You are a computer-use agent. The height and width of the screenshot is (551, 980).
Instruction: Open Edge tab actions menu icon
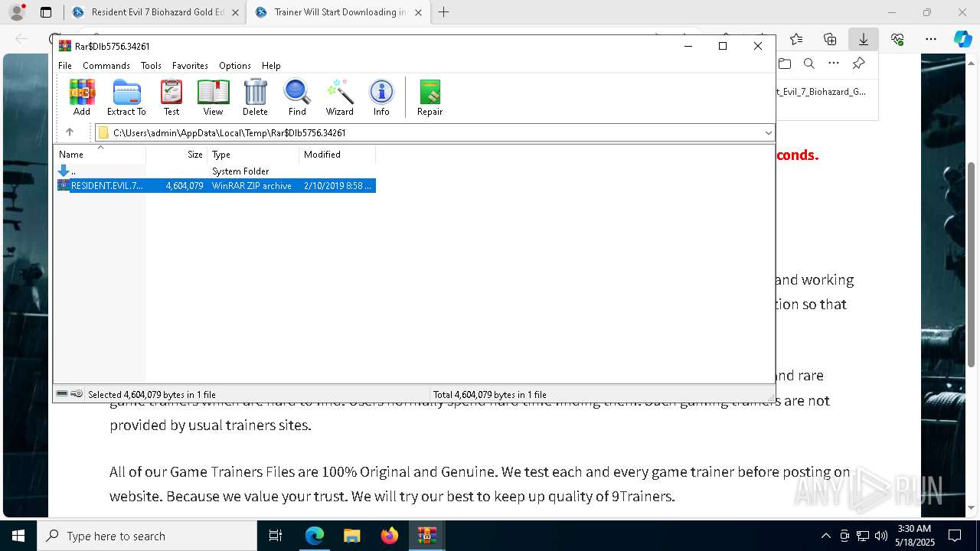[46, 12]
